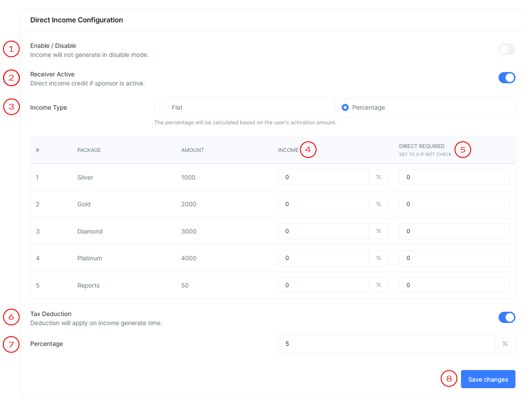Click the Reports package income field
The width and height of the screenshot is (532, 406).
pos(323,285)
